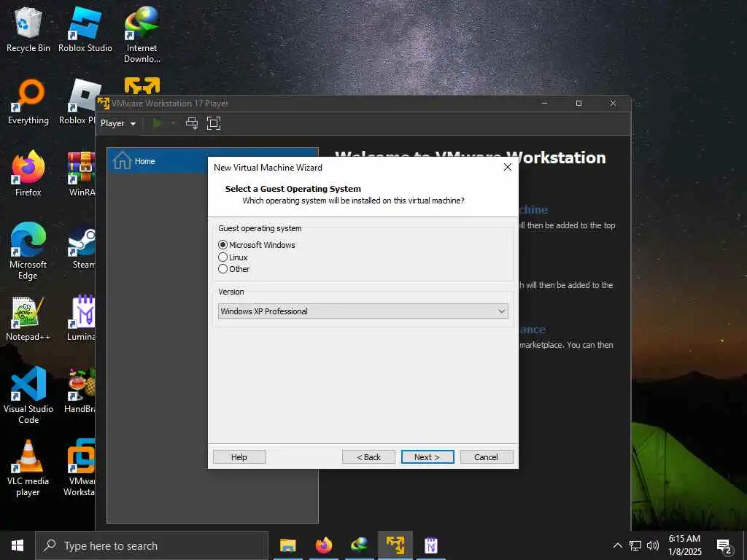Select the Everything search desktop icon
This screenshot has width=747, height=560.
[x=28, y=102]
